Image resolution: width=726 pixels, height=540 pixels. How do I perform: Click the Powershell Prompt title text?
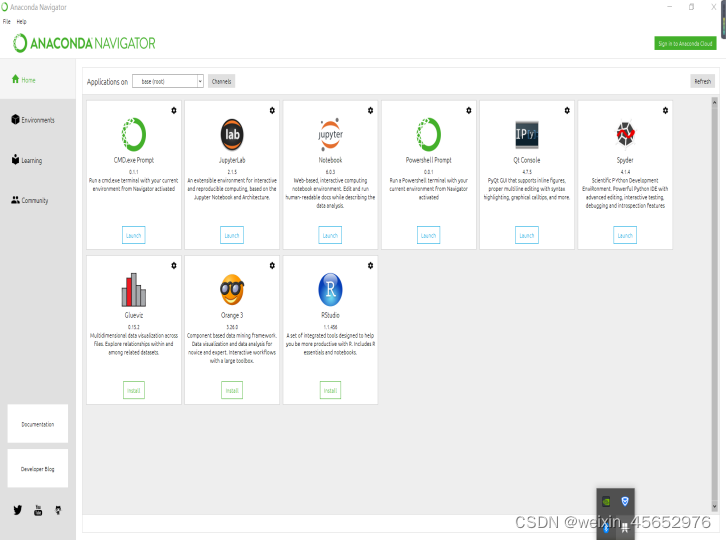pos(428,160)
